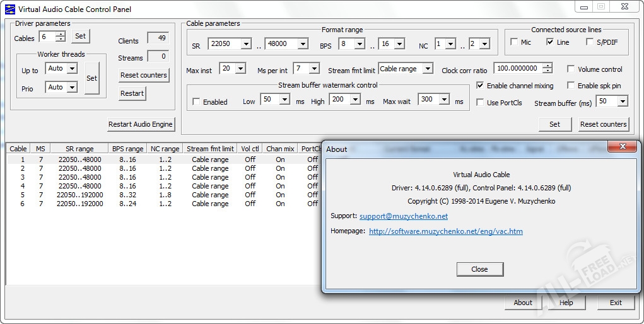Expand the Worker threads Prio dropdown

point(71,88)
